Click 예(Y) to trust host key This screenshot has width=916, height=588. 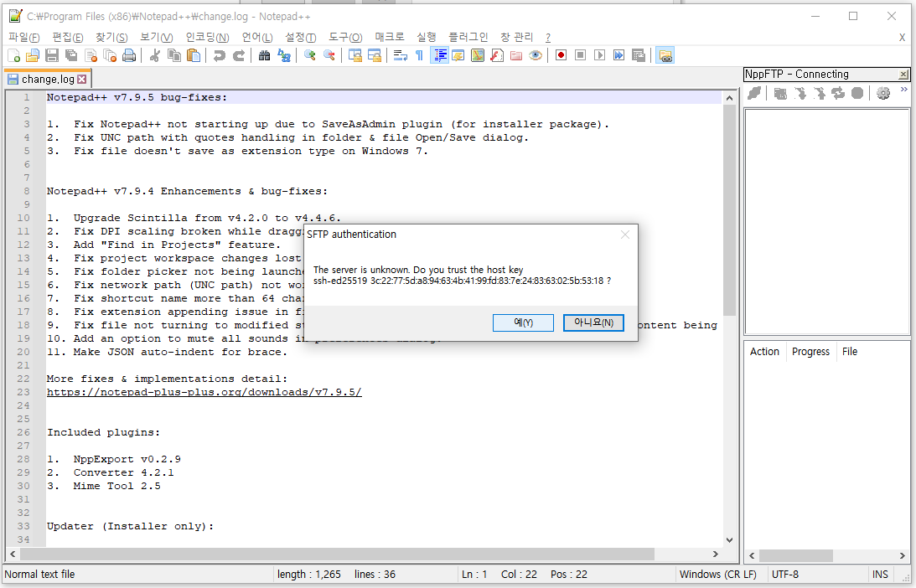tap(523, 322)
